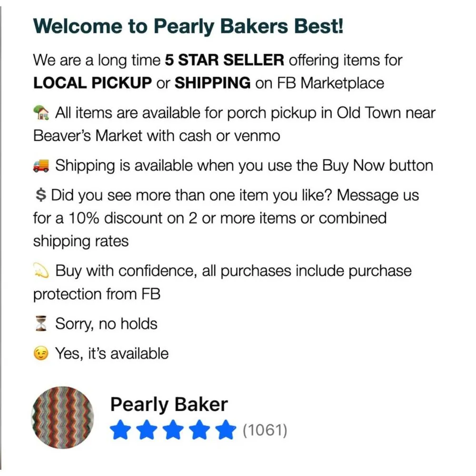Click the bold LOCAL PICKUP text

pyautogui.click(x=92, y=83)
